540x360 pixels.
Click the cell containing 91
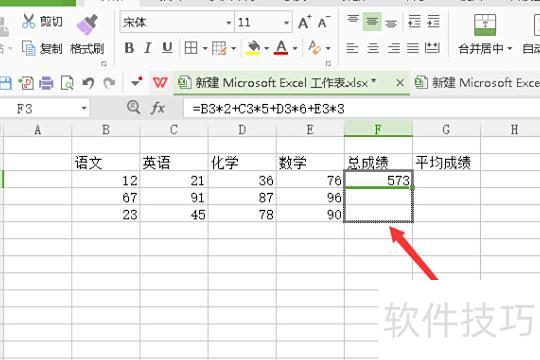tap(174, 197)
